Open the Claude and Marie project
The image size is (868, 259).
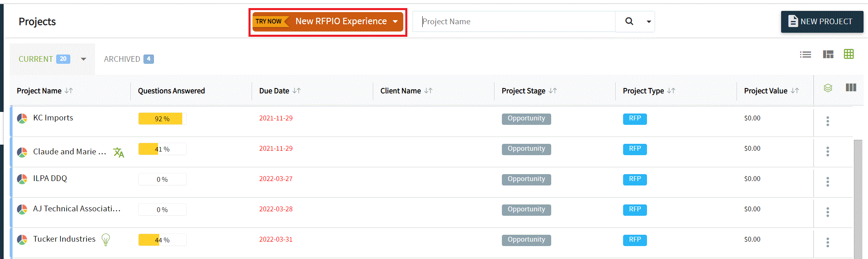70,152
